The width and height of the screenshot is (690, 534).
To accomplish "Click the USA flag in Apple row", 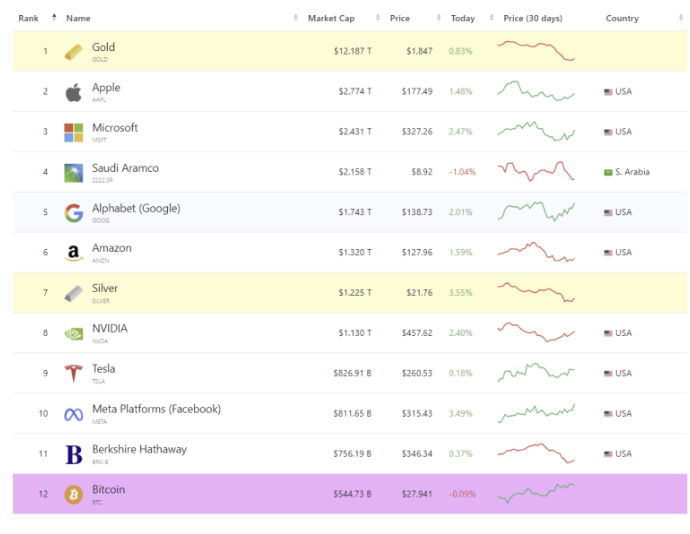I will [608, 92].
